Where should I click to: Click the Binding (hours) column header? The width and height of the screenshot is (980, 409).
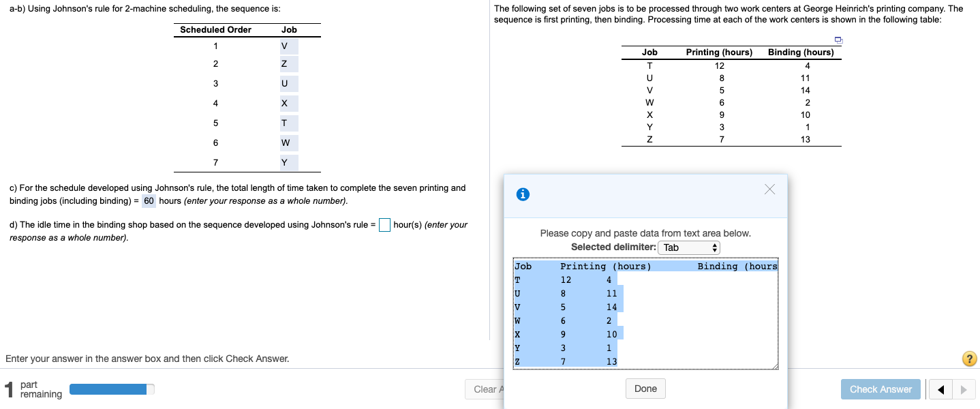(x=801, y=52)
